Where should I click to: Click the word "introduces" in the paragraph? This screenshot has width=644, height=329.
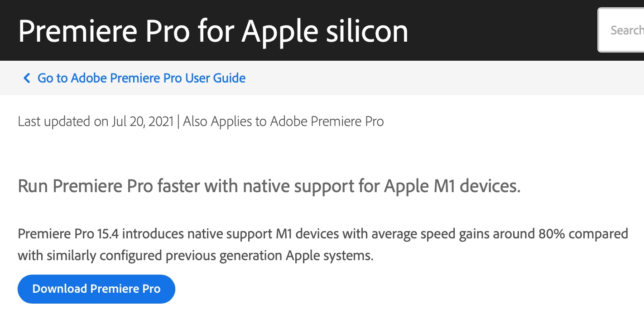click(153, 234)
